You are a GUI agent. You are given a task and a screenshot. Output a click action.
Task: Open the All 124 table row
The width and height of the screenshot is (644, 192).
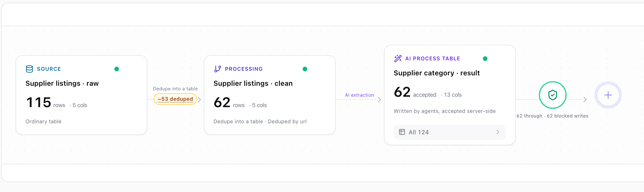click(x=450, y=132)
